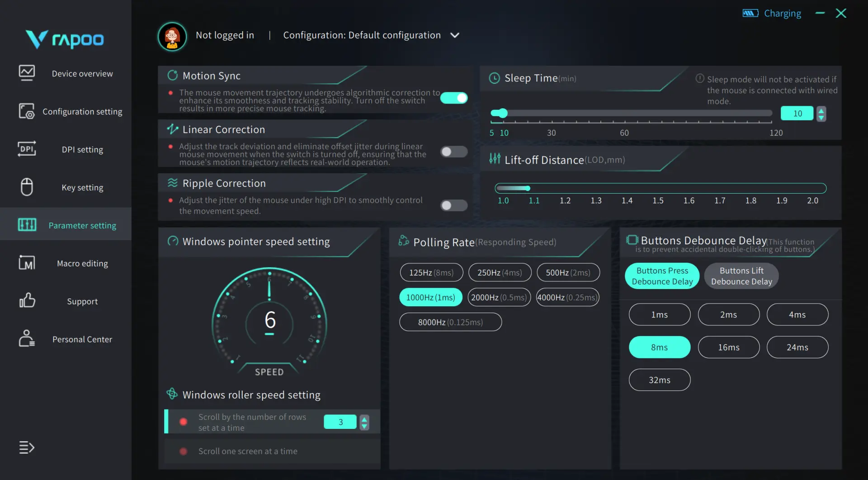868x480 pixels.
Task: Open Device overview monitor icon
Action: [x=27, y=73]
